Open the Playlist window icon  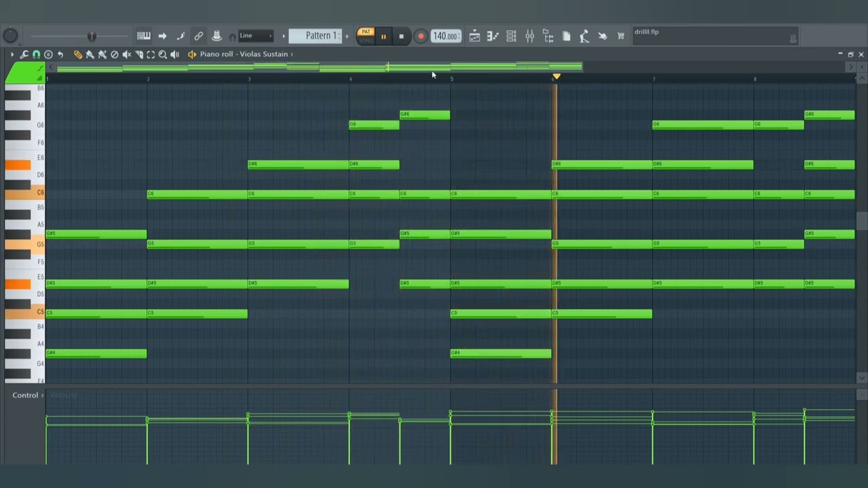click(x=475, y=37)
